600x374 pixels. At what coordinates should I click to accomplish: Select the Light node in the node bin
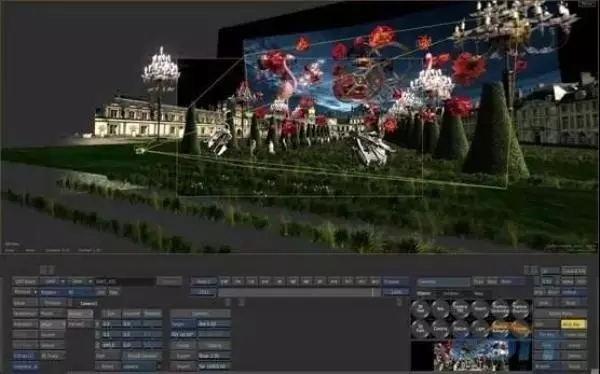pyautogui.click(x=479, y=328)
